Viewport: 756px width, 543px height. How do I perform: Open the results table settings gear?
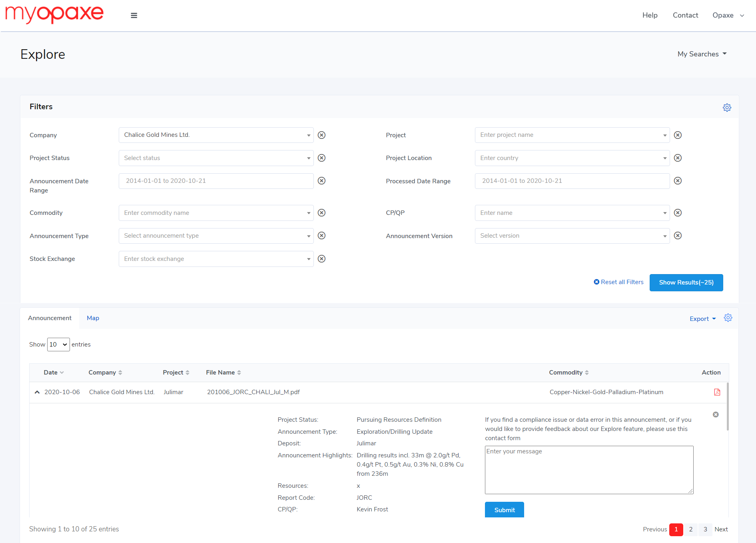(x=728, y=318)
